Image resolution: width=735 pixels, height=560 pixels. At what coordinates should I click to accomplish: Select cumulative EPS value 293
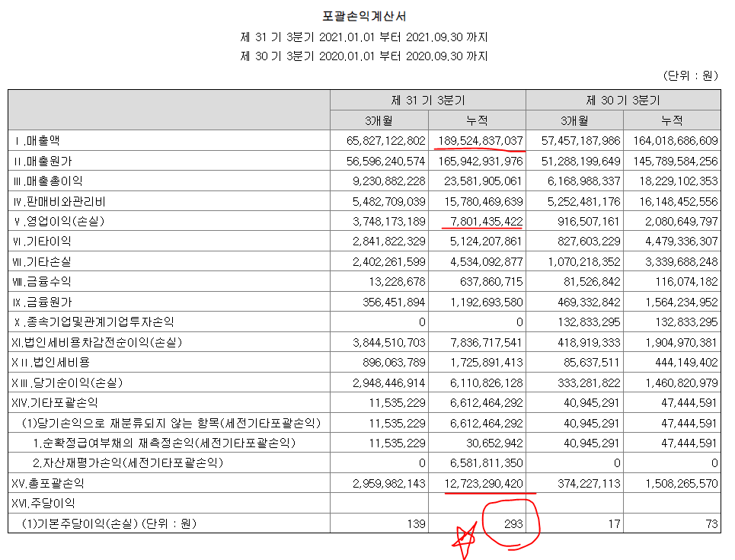[514, 524]
